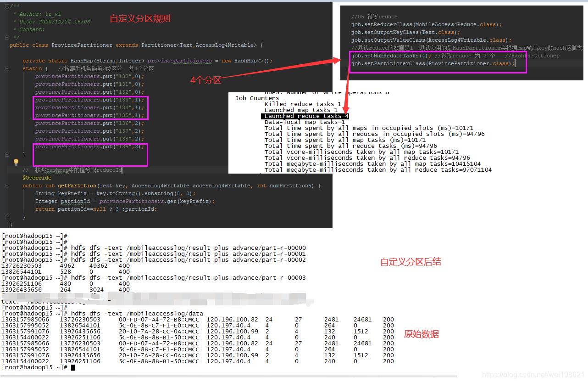The image size is (588, 383).
Task: Click the '* Date: 2020/12/24 16:03' comment
Action: coord(52,22)
